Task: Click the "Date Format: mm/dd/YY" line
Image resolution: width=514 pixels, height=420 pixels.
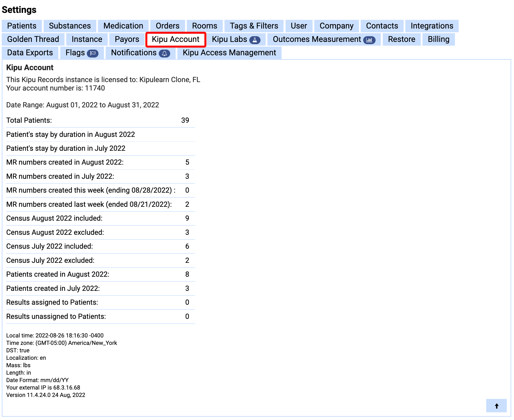Action: [x=37, y=380]
